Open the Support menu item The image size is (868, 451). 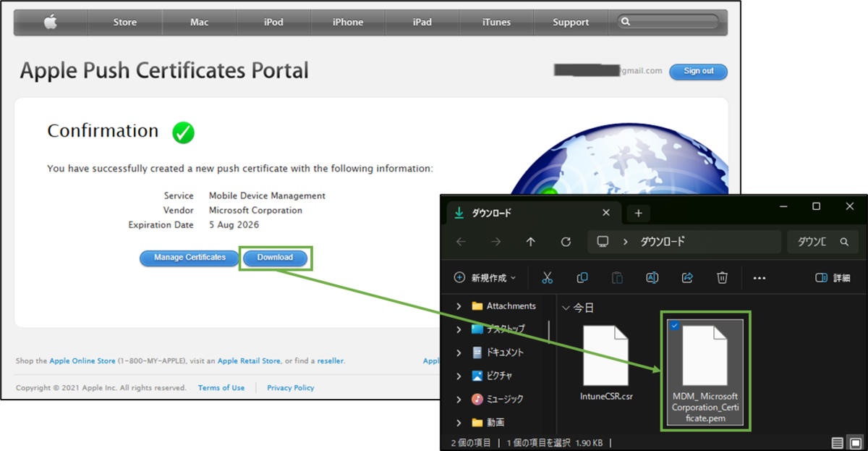click(571, 22)
